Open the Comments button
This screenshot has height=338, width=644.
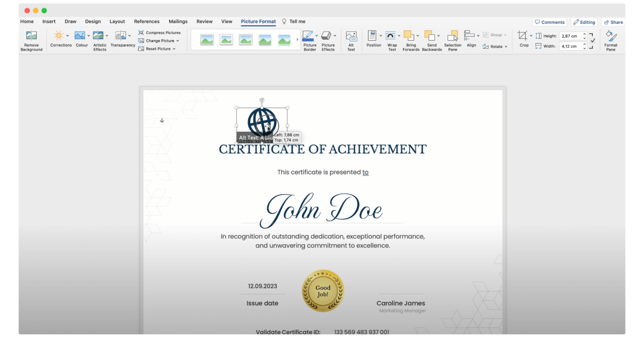[x=550, y=22]
